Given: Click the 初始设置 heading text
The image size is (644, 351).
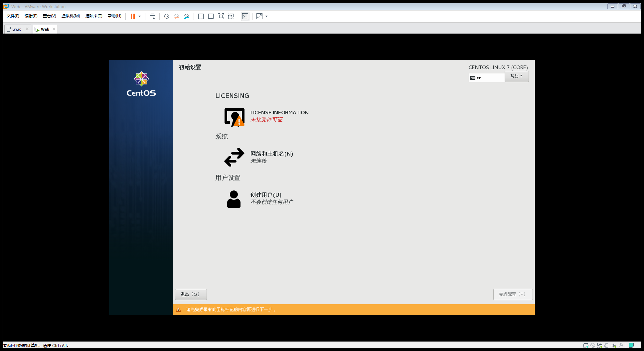Looking at the screenshot, I should coord(190,67).
